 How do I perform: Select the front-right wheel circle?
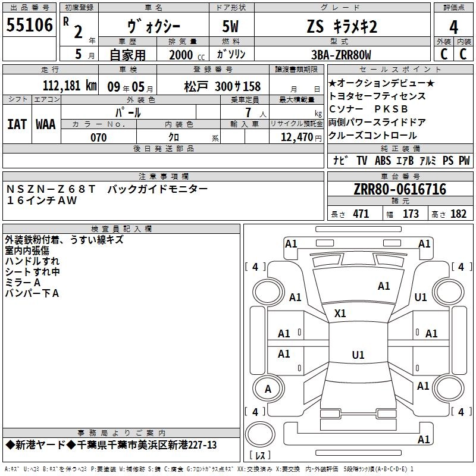(448, 292)
